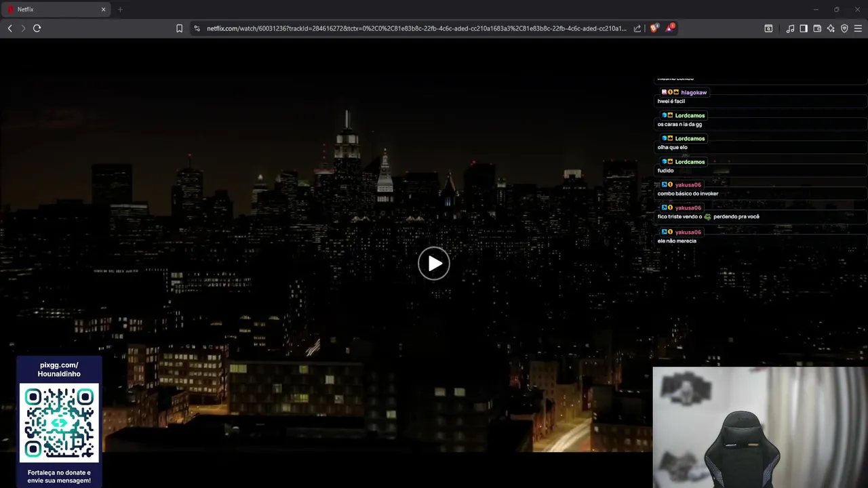Go back to the previous page
This screenshot has height=488, width=868.
pyautogui.click(x=9, y=28)
